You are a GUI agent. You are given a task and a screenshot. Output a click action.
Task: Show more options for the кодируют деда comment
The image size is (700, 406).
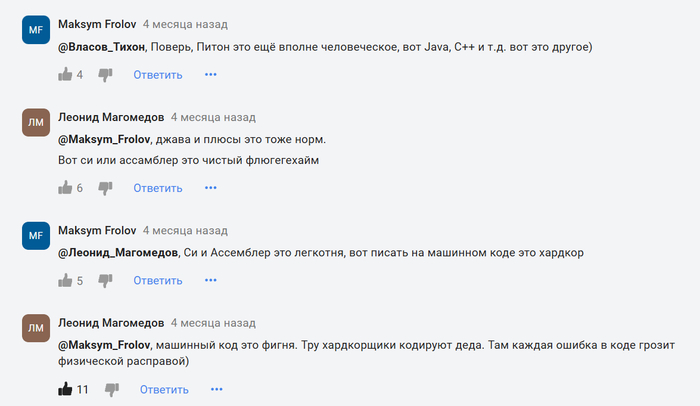[x=216, y=389]
